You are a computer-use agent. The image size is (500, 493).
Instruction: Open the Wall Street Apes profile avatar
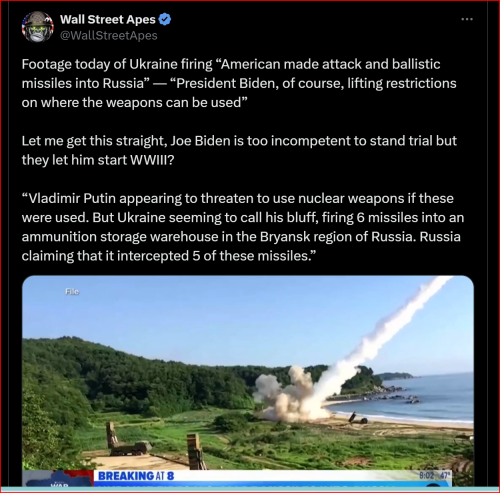pyautogui.click(x=38, y=27)
